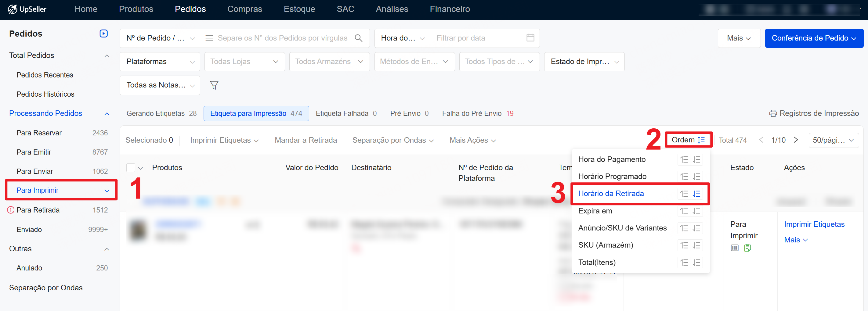Click the barcode icon under Estado
868x311 pixels.
coord(735,248)
